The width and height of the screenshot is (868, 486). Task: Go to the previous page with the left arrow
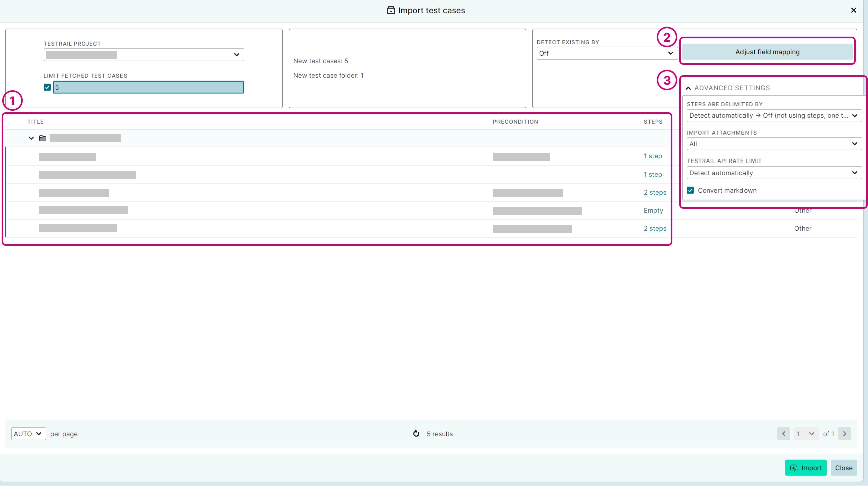pos(783,434)
